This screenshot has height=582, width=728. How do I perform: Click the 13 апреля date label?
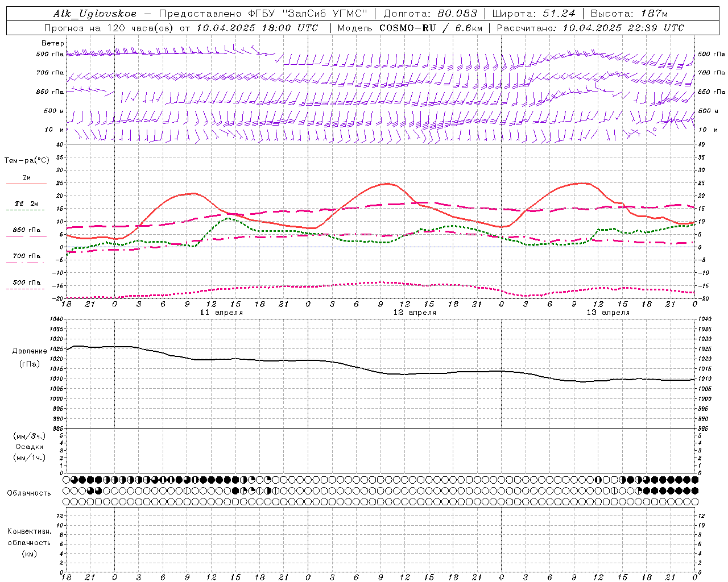[x=608, y=313]
